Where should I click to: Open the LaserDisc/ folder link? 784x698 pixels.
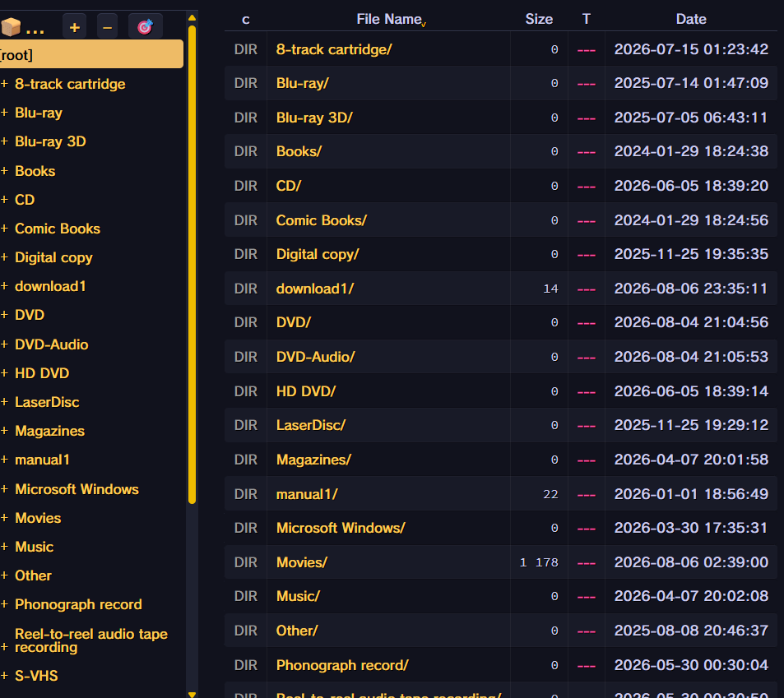(311, 425)
